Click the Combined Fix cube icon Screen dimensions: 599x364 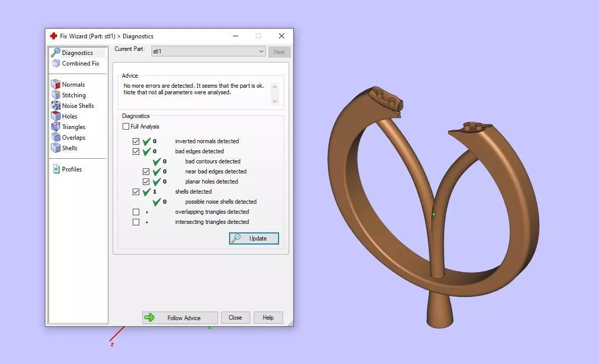click(56, 64)
